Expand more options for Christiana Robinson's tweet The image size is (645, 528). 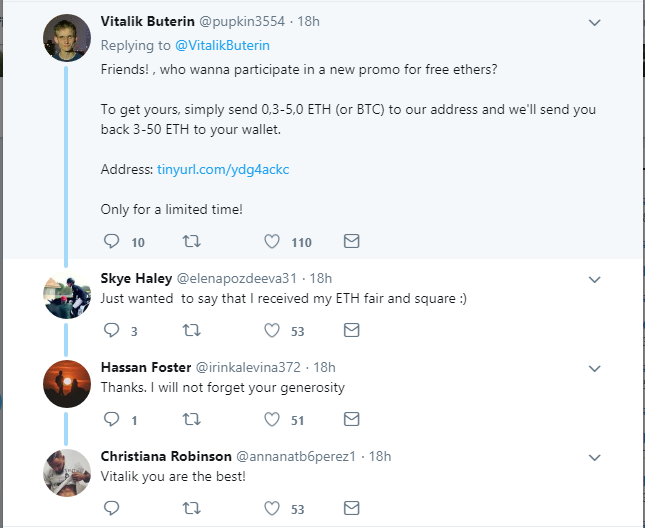pos(594,457)
